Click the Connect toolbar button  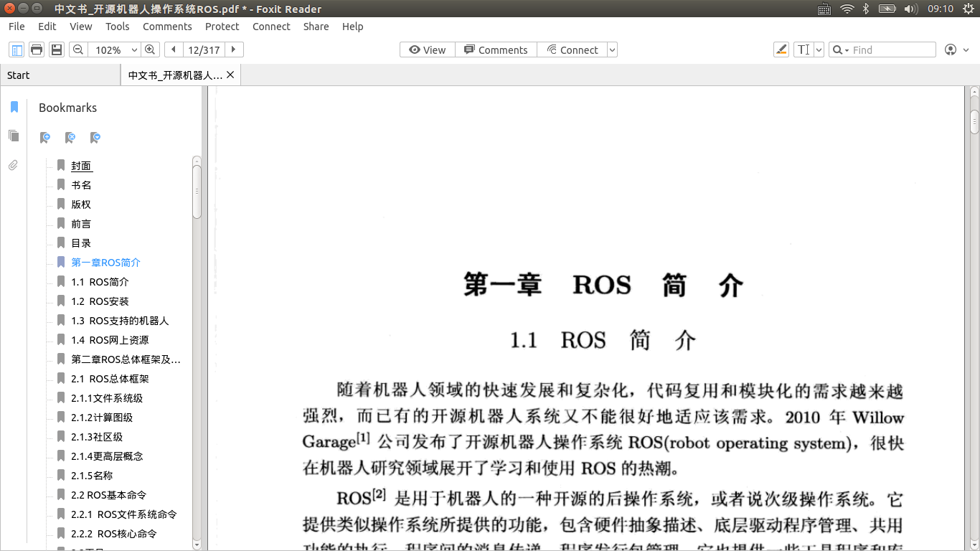click(x=572, y=50)
